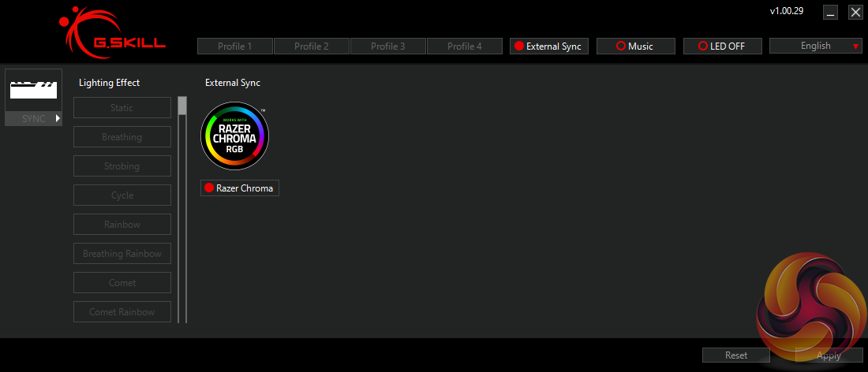Select Profile 4 tab

[465, 46]
